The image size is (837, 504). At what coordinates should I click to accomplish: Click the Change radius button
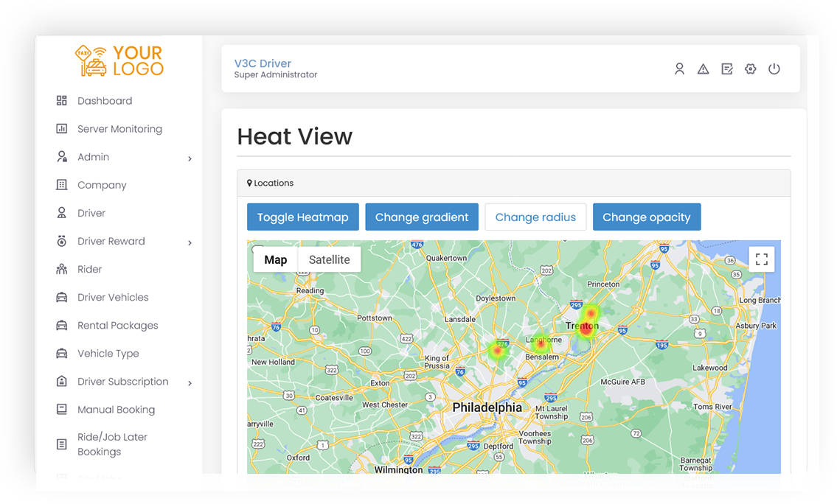click(535, 217)
